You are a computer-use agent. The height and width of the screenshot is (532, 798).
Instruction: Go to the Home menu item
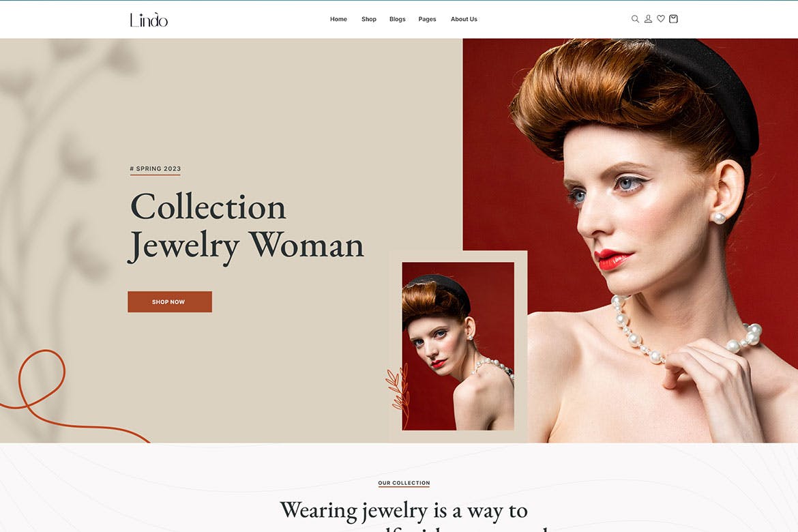(338, 19)
